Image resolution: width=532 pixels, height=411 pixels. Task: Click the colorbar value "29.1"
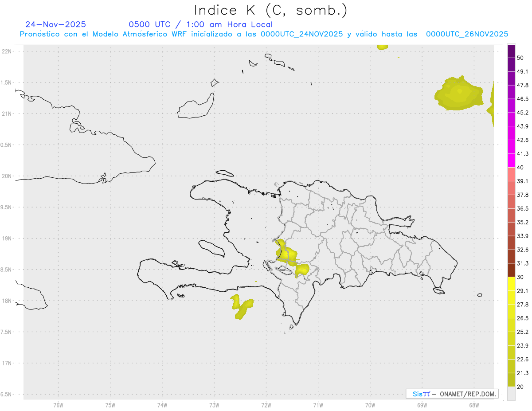click(x=523, y=291)
